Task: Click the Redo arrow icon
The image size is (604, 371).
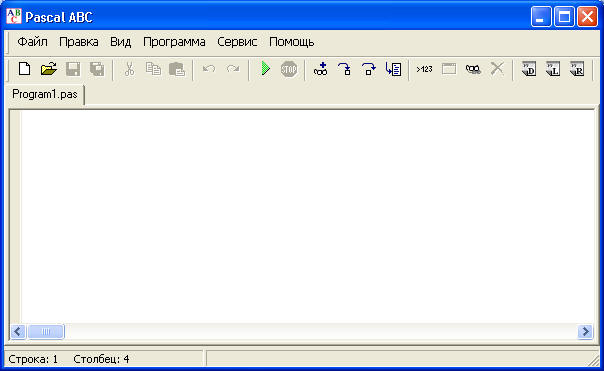Action: click(233, 69)
